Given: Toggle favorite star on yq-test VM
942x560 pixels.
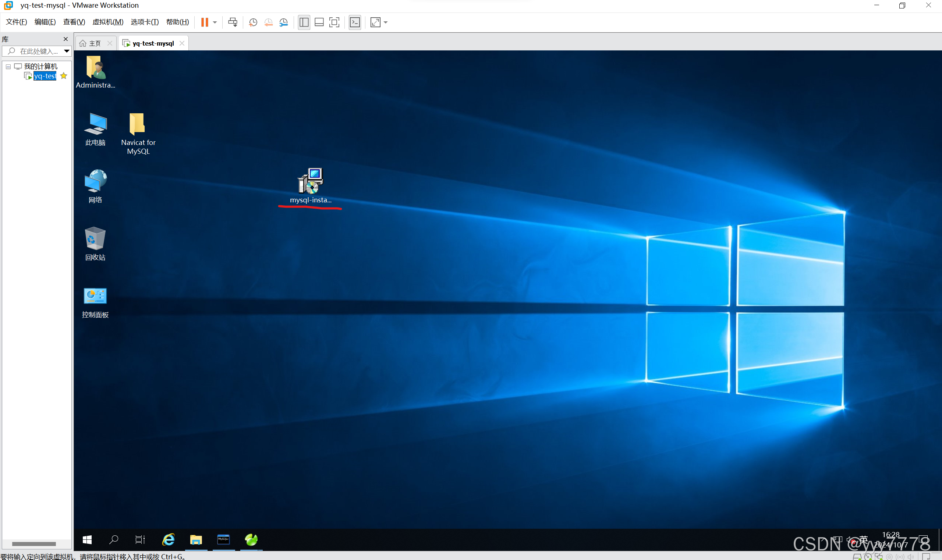Looking at the screenshot, I should tap(64, 76).
